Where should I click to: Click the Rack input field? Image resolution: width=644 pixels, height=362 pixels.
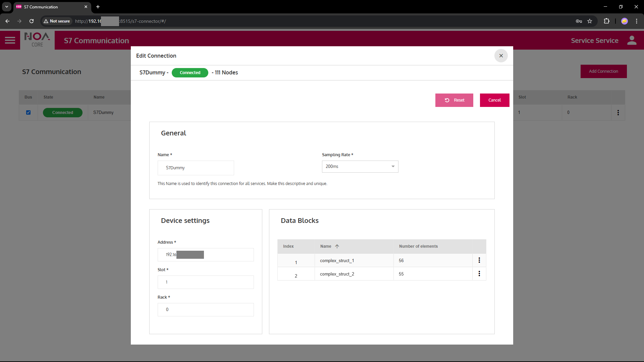(205, 310)
